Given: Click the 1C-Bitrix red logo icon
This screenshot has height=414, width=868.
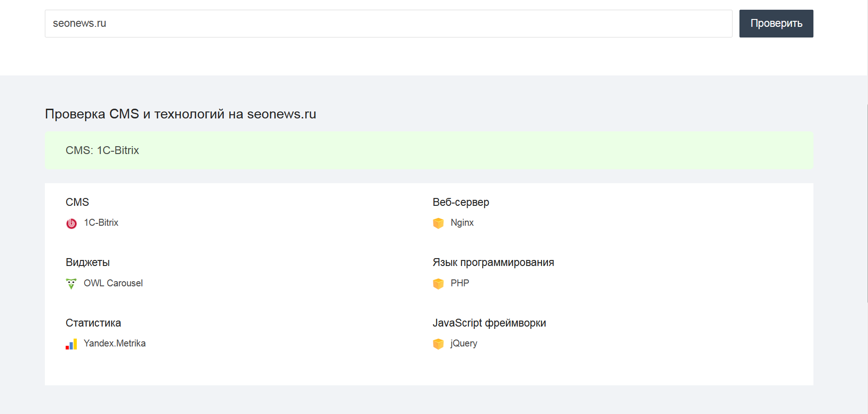Looking at the screenshot, I should tap(71, 223).
